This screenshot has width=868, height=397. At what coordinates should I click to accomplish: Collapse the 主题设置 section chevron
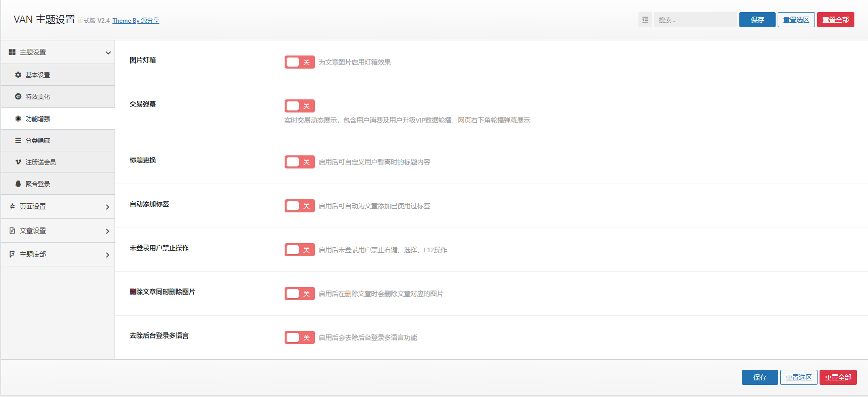pyautogui.click(x=108, y=52)
